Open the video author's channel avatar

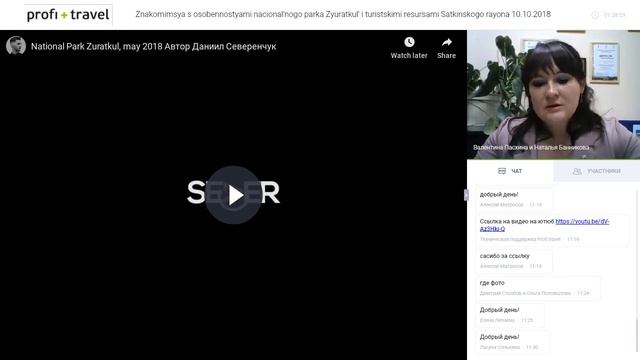click(x=16, y=46)
